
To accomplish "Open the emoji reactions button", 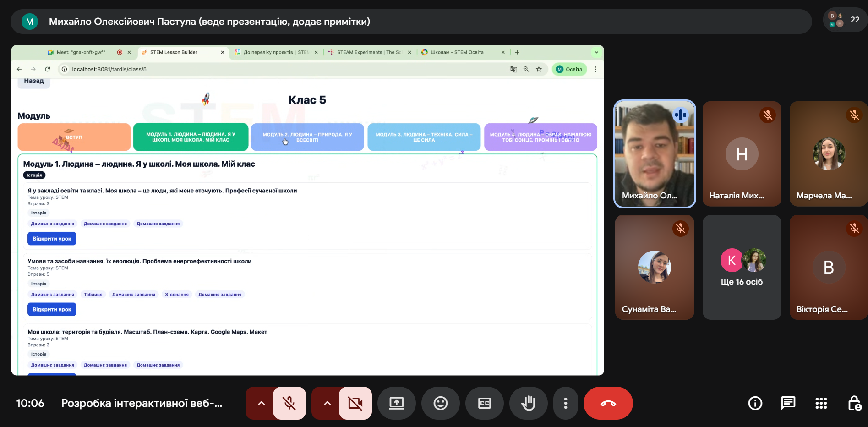I will [x=441, y=403].
